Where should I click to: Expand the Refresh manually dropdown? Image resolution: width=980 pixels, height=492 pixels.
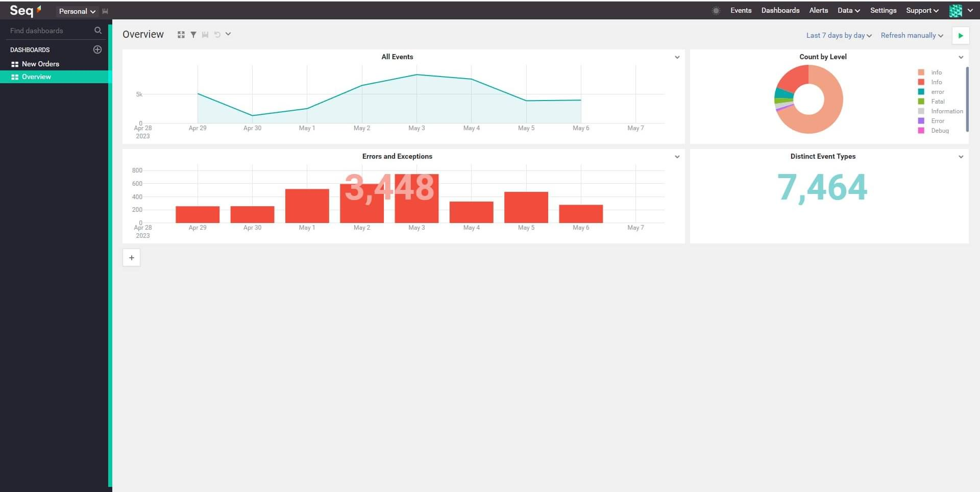(912, 36)
